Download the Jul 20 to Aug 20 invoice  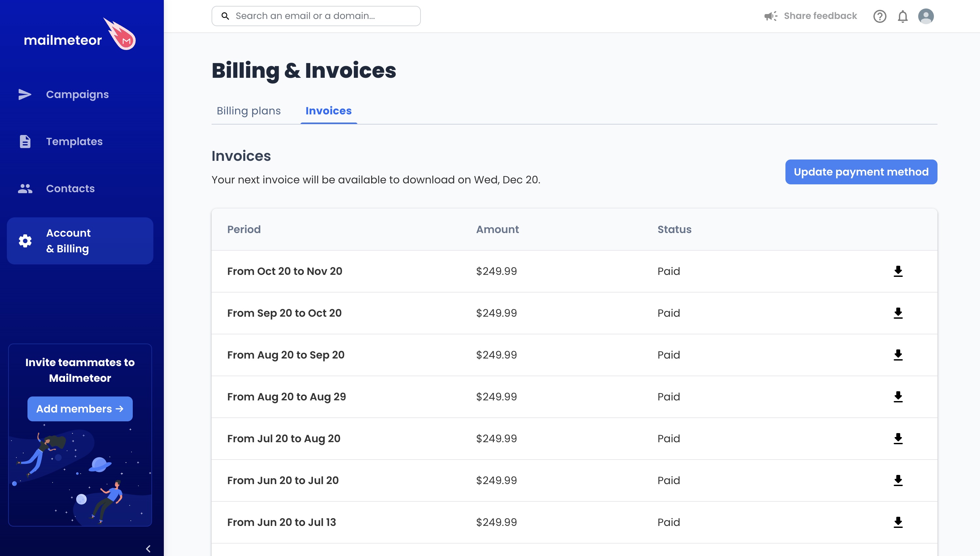(898, 438)
